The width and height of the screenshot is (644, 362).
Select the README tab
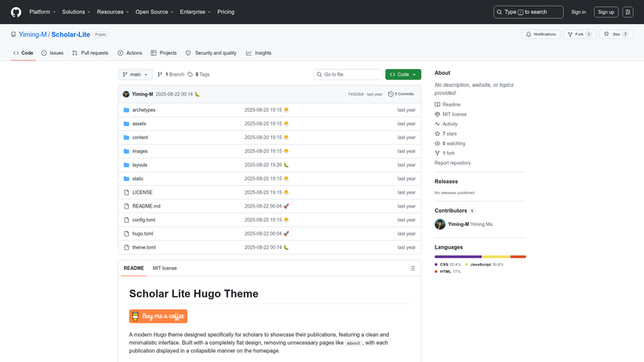point(134,268)
